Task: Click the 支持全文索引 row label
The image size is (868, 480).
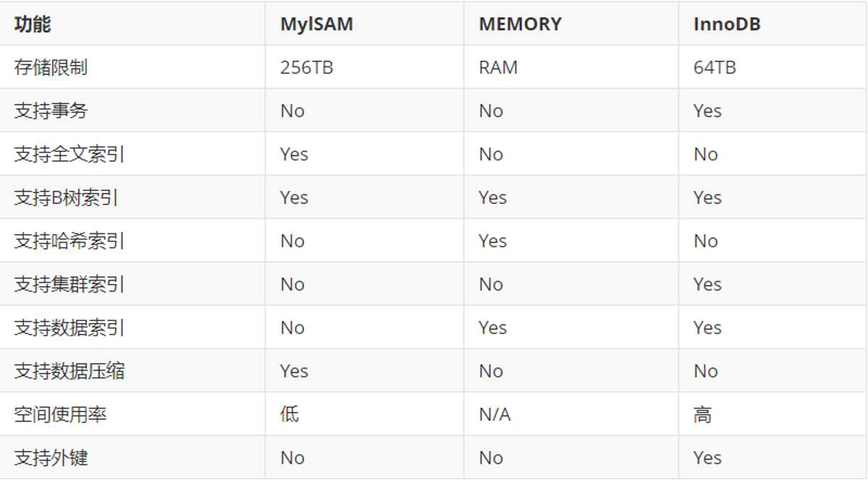Action: (69, 154)
